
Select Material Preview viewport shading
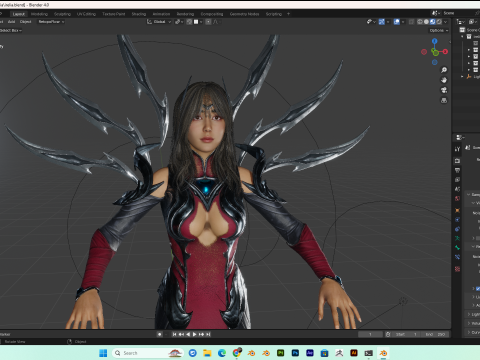[x=433, y=22]
